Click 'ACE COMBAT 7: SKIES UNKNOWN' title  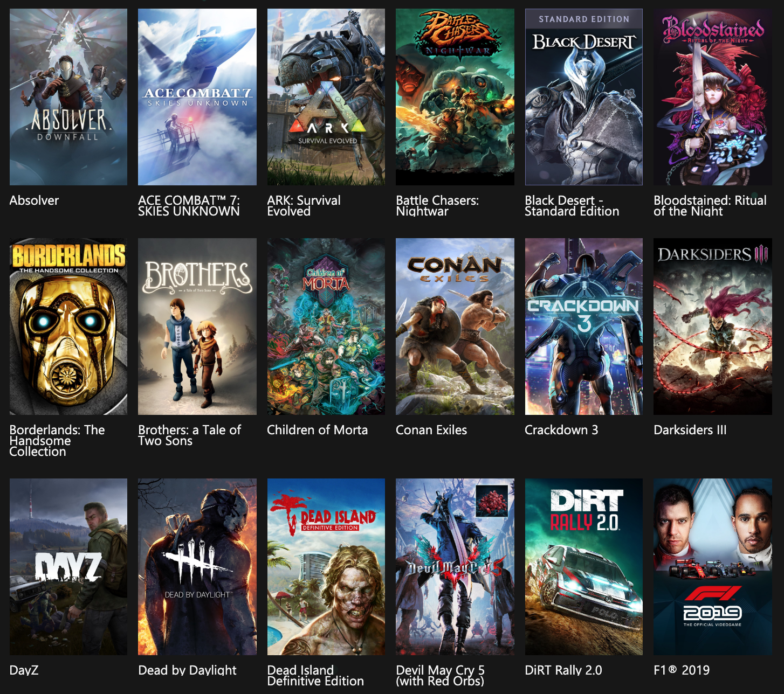[189, 206]
